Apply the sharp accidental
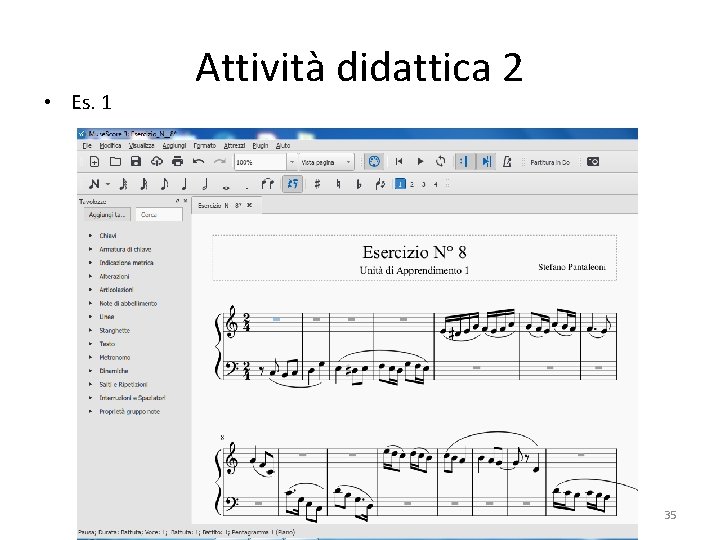 [x=317, y=185]
